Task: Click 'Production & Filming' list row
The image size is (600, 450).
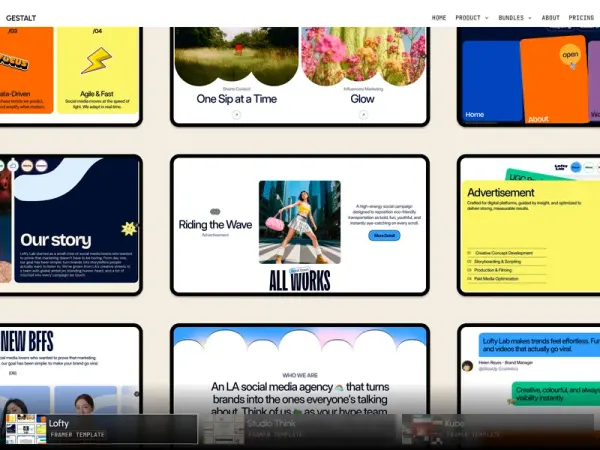Action: [507, 270]
